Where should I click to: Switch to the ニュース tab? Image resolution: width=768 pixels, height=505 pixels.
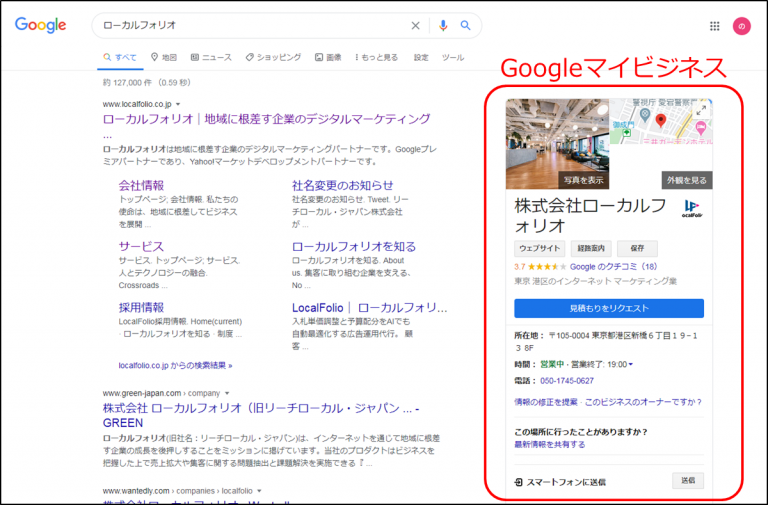click(x=211, y=57)
